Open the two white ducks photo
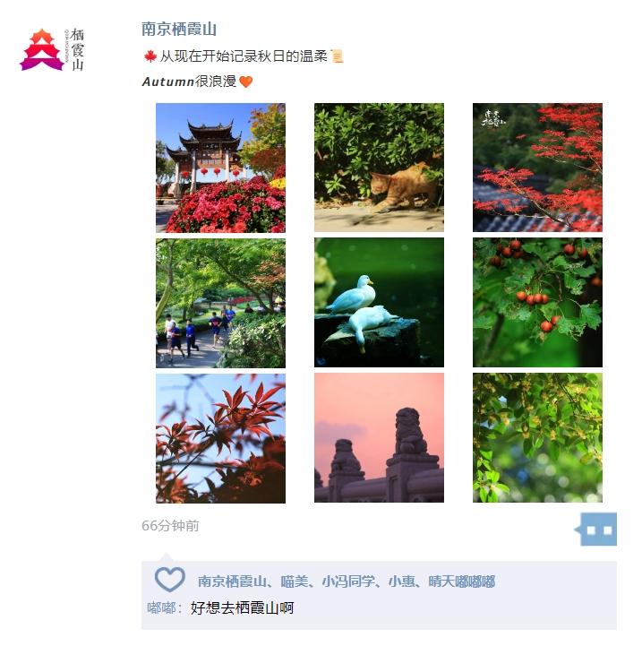The width and height of the screenshot is (642, 672). coord(379,303)
